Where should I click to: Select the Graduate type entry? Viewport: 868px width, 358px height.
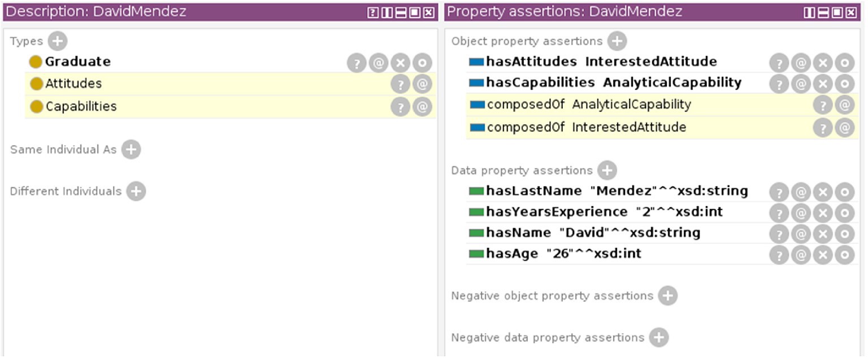(230, 62)
